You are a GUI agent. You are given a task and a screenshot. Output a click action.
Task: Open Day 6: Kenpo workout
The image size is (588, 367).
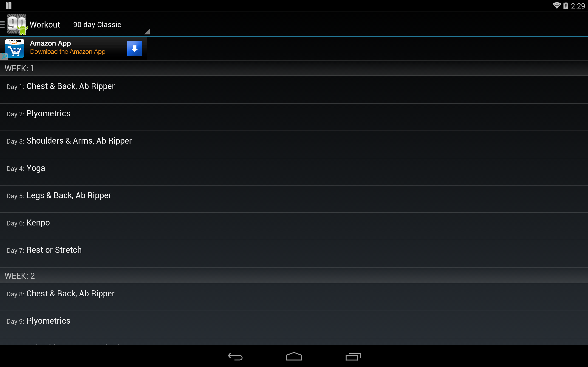pos(294,226)
